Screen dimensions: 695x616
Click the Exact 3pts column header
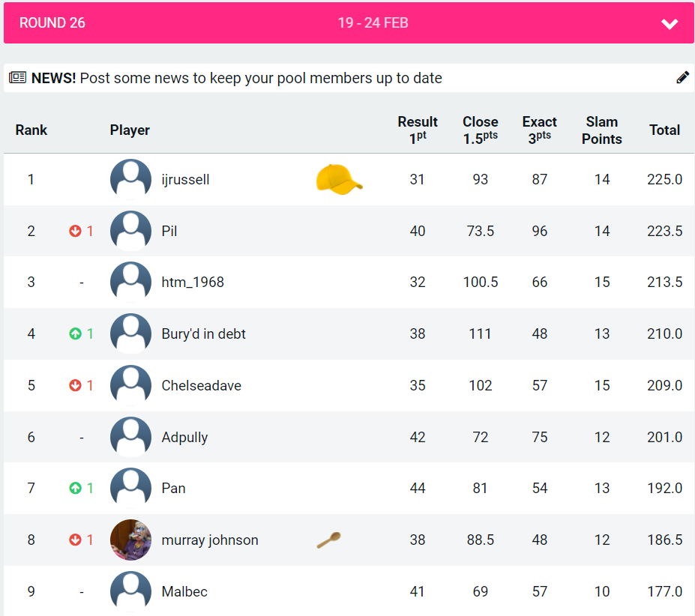point(539,130)
